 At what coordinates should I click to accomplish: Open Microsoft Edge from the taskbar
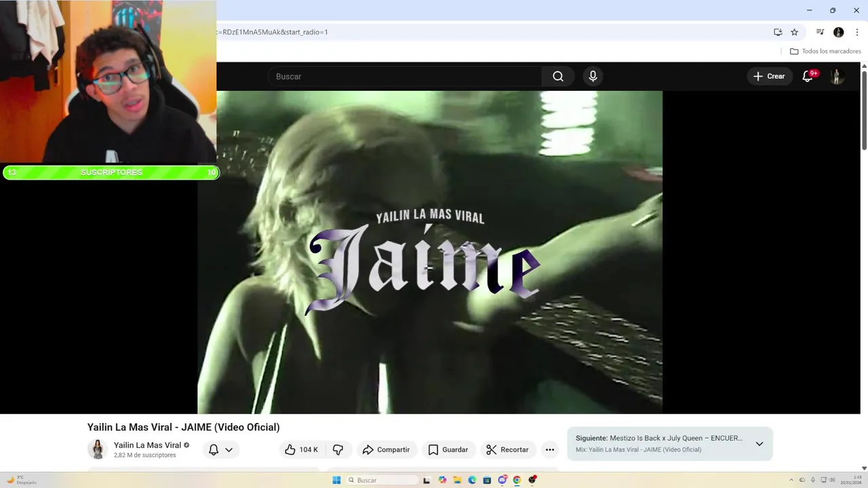[472, 480]
